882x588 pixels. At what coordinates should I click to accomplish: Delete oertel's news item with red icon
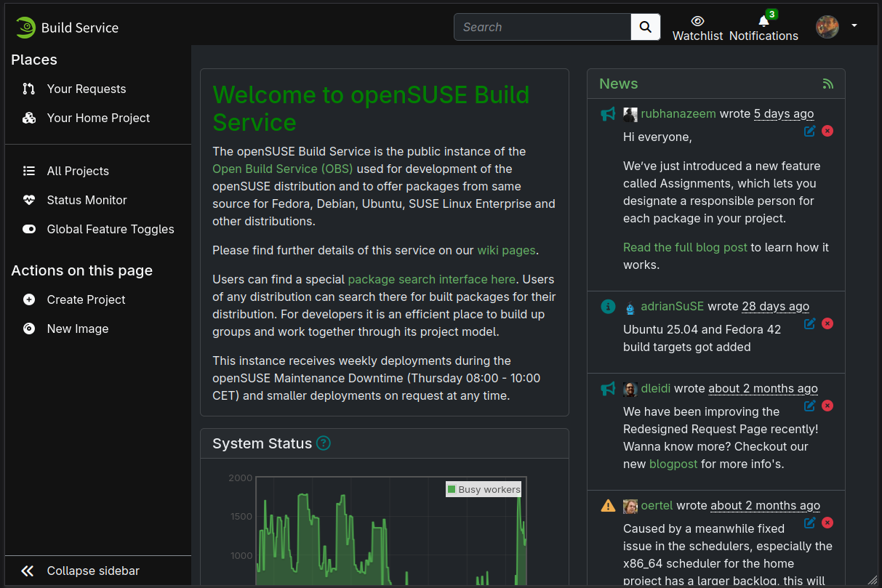pos(827,523)
